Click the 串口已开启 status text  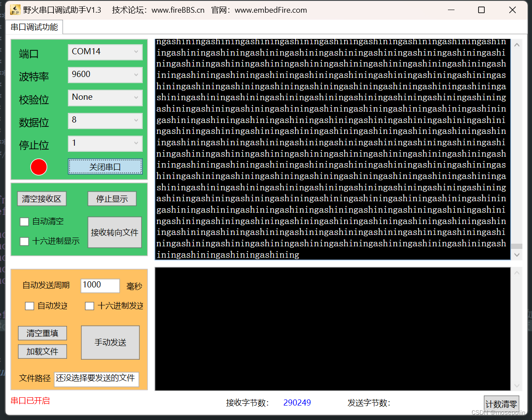coord(30,401)
